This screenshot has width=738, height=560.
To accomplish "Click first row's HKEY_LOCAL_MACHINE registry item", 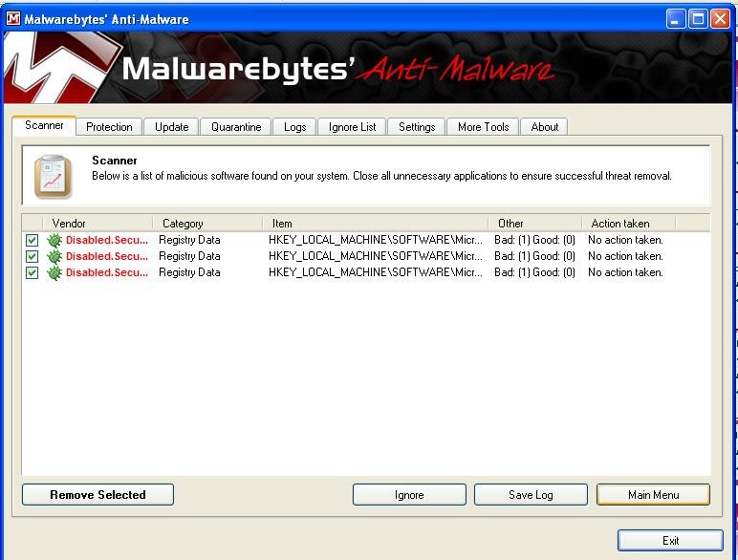I will coord(375,240).
